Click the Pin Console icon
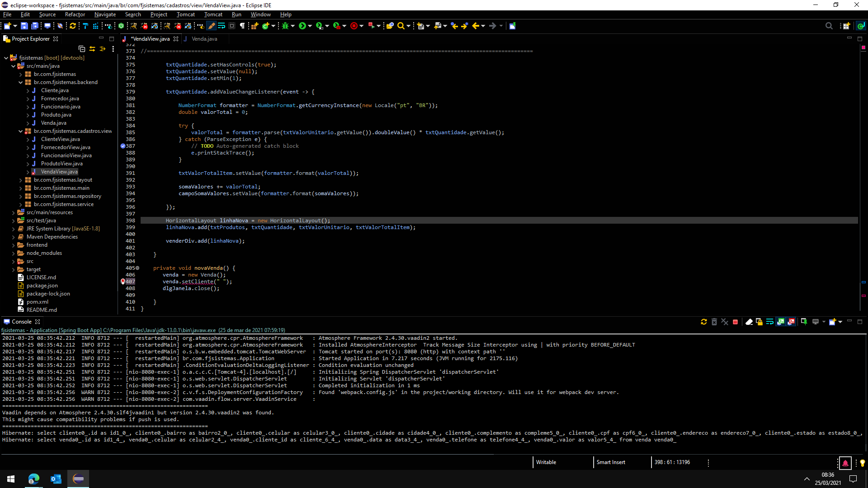868x488 pixels. [804, 322]
